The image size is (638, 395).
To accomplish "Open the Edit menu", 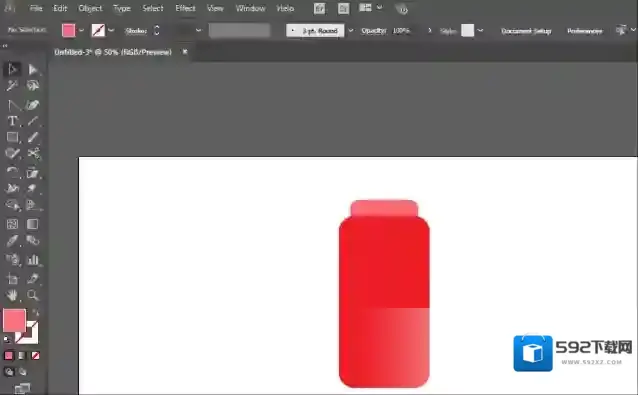I will pyautogui.click(x=60, y=8).
